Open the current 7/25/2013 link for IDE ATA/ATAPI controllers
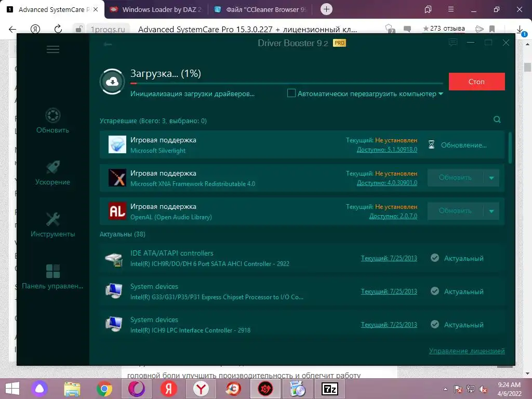This screenshot has width=532, height=399. pyautogui.click(x=389, y=258)
